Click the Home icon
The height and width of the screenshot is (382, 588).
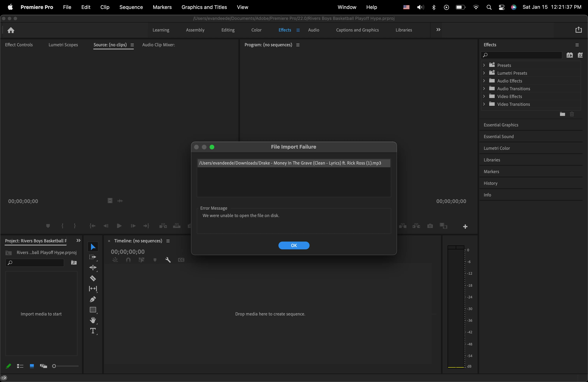pos(11,30)
